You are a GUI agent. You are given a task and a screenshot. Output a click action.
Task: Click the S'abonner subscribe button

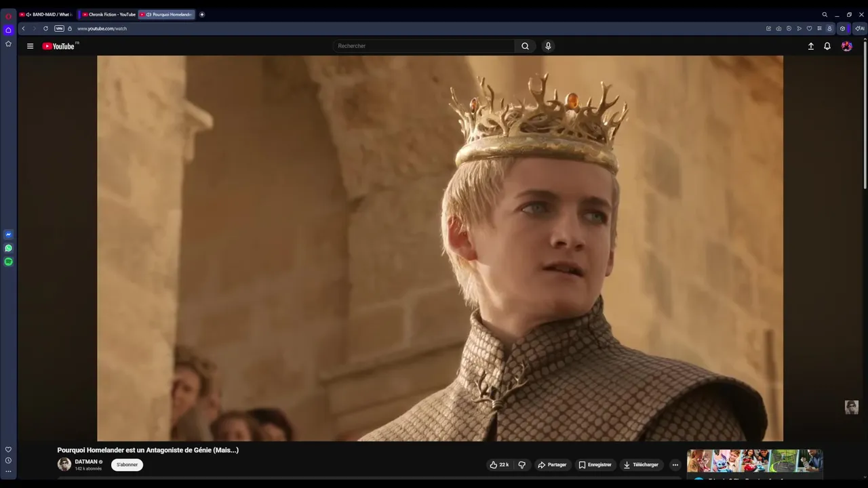127,465
